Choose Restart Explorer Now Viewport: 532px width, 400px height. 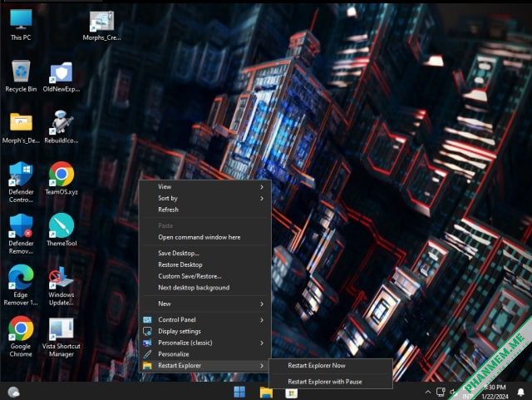(331, 366)
